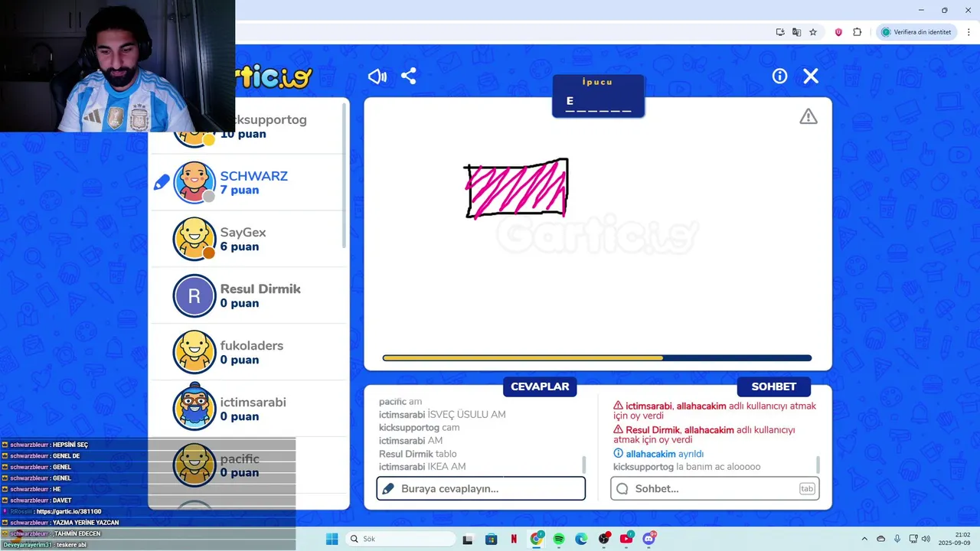Click Verifiera din identitet profile button

click(x=916, y=32)
